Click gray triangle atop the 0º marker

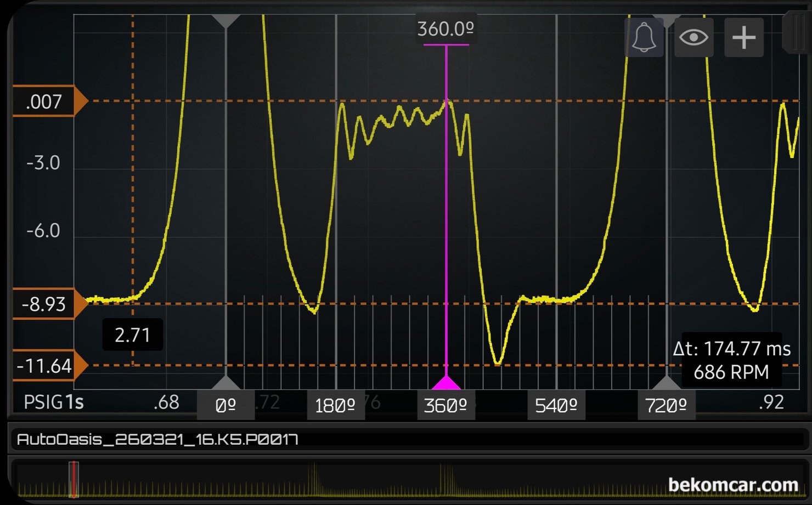coord(225,21)
